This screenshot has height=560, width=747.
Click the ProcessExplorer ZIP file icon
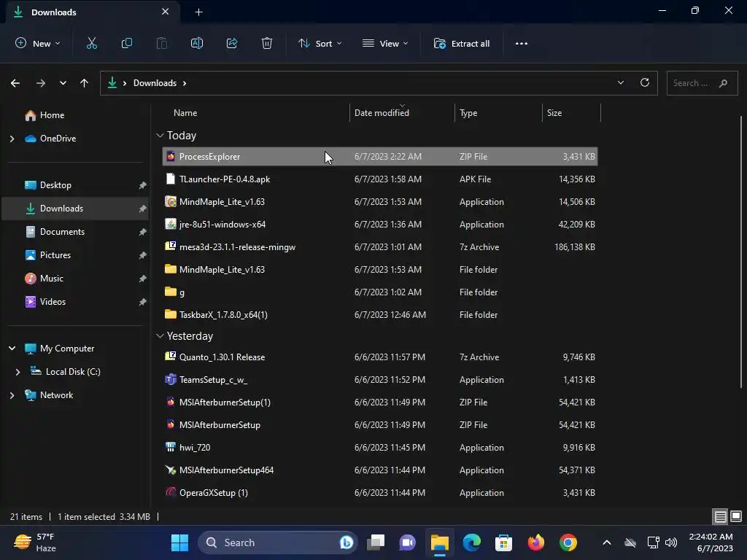tap(171, 156)
